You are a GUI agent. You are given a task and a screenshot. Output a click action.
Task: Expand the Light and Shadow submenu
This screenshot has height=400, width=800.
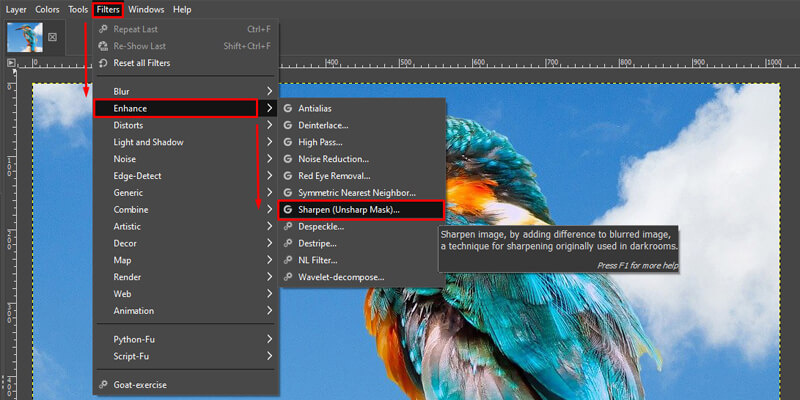186,142
